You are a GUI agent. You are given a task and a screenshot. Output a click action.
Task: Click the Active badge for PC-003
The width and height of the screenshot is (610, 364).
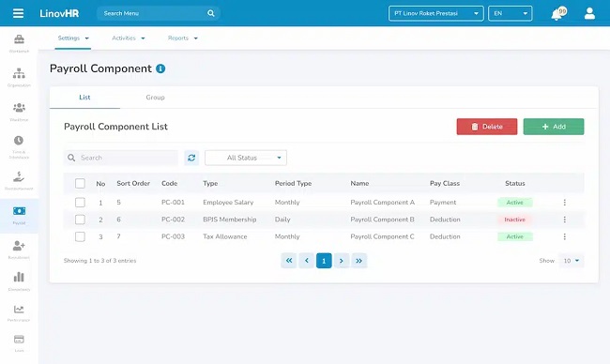(x=514, y=236)
